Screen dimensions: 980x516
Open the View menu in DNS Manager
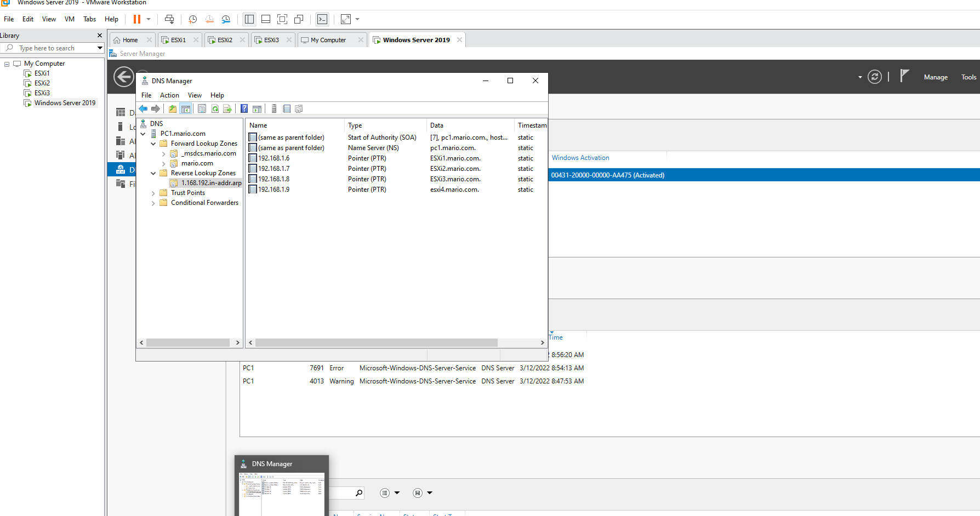pos(195,95)
